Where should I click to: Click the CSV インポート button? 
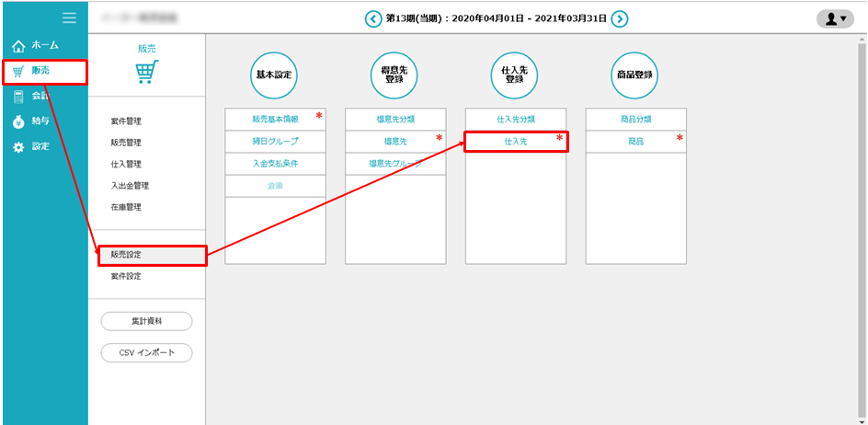(146, 352)
